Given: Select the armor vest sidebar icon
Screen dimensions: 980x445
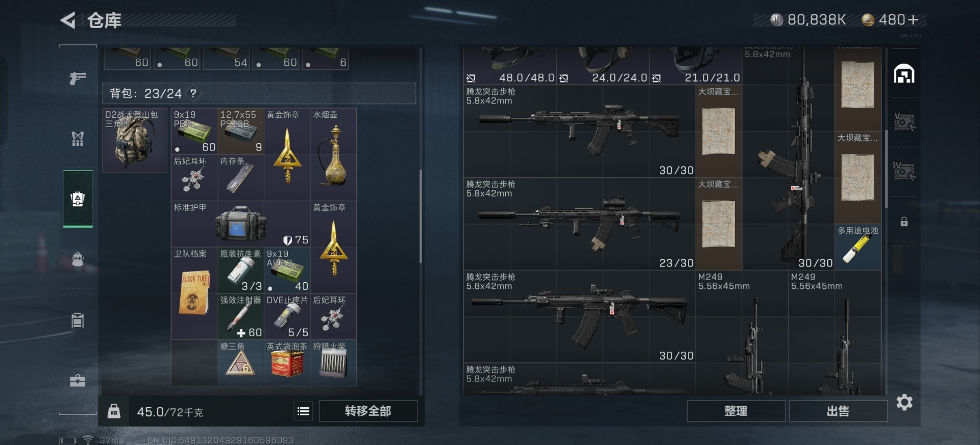Looking at the screenshot, I should pyautogui.click(x=78, y=138).
